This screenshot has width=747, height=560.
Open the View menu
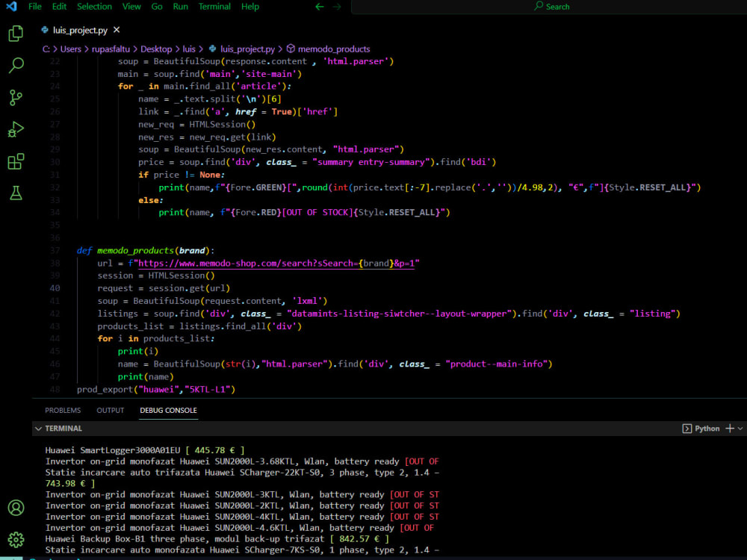coord(131,7)
